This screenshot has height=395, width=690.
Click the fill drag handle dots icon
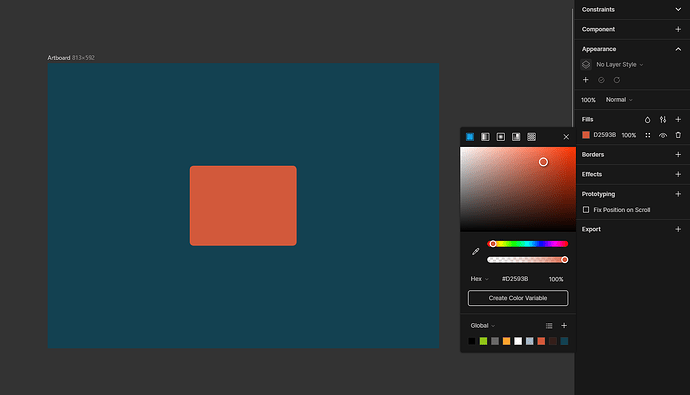(648, 135)
